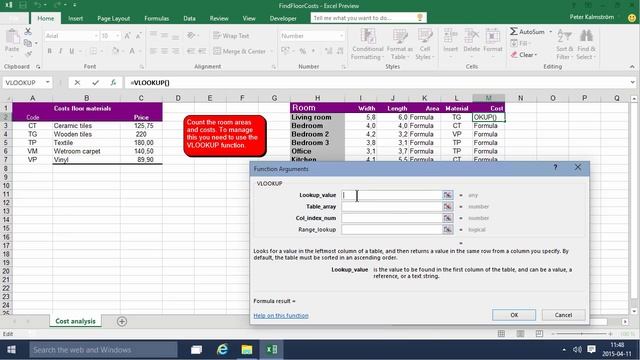Open Sort & Filter menu
Viewport: 640px width, 360px height.
point(564,44)
